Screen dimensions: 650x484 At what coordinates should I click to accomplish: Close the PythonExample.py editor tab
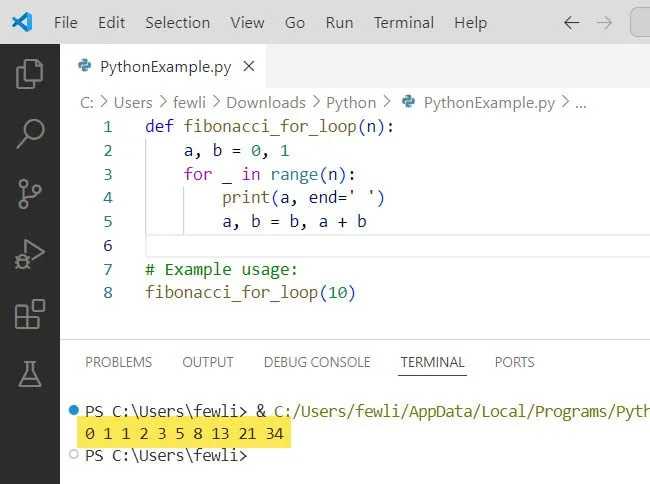[249, 67]
